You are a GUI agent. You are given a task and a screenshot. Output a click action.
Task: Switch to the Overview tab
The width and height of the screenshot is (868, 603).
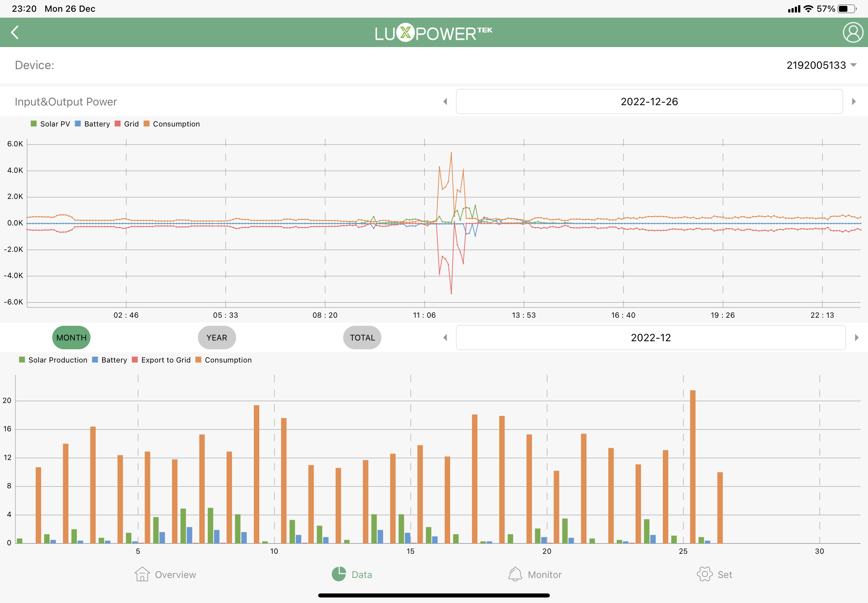coord(165,574)
